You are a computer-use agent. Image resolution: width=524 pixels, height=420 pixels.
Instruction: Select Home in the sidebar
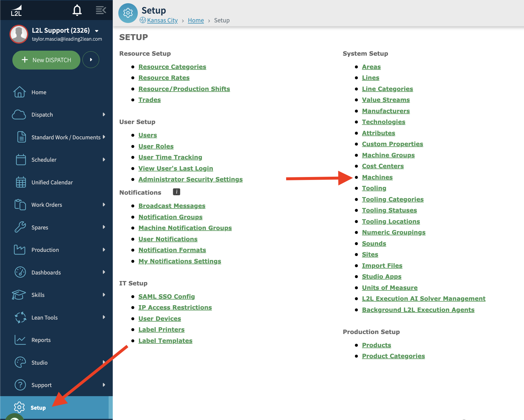(x=39, y=92)
